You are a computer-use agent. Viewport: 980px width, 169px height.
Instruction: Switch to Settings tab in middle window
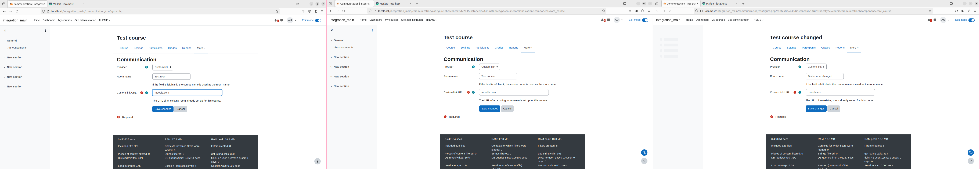[x=465, y=48]
